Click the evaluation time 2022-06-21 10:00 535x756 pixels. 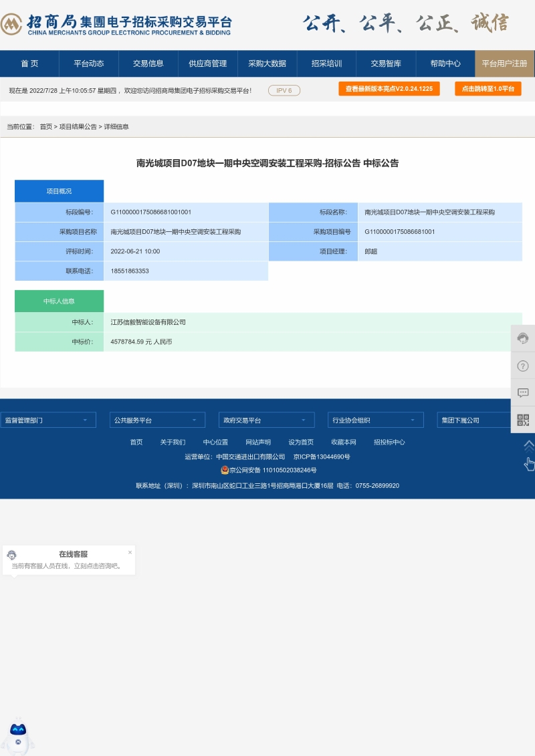point(135,251)
